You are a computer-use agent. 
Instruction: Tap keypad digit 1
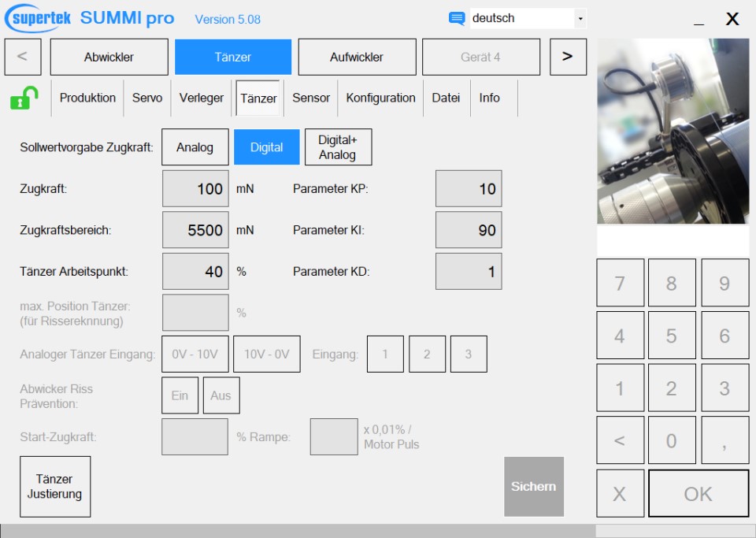point(620,388)
